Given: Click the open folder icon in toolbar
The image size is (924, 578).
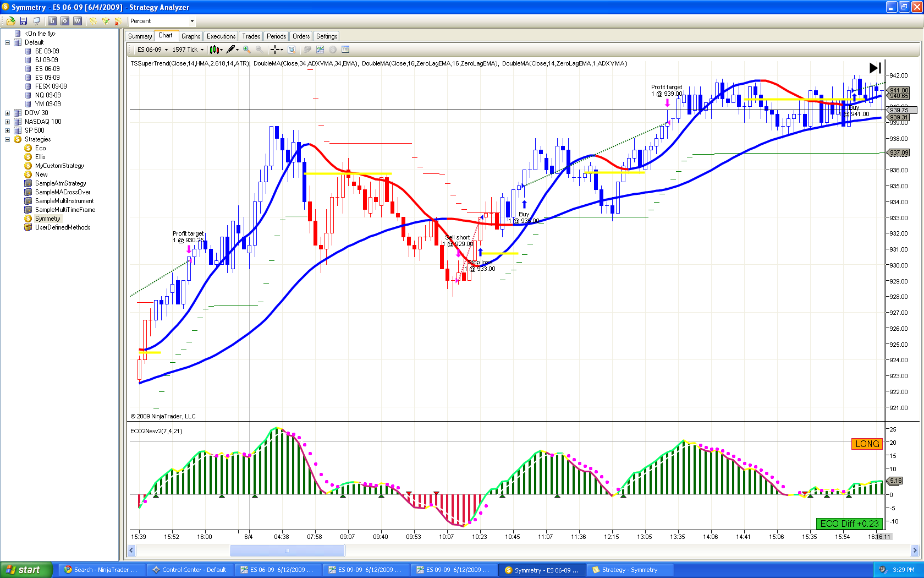Looking at the screenshot, I should coord(10,21).
